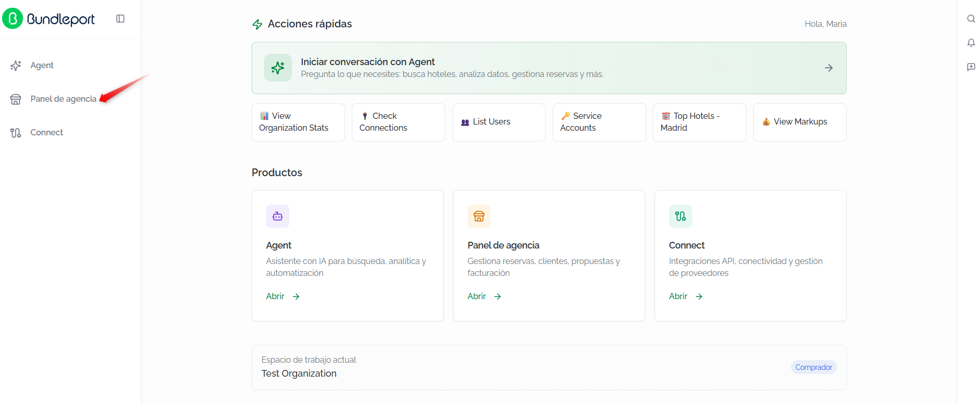Screen dimensions: 980x403
Task: Click the Connect integration icon in sidebar
Action: (x=16, y=133)
